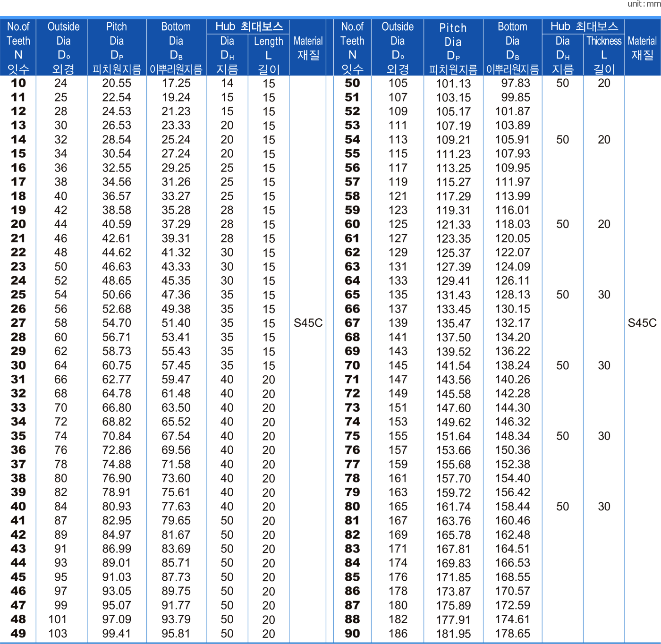The height and width of the screenshot is (644, 661).
Task: Select pitch diameter value 135.47
Action: (453, 323)
